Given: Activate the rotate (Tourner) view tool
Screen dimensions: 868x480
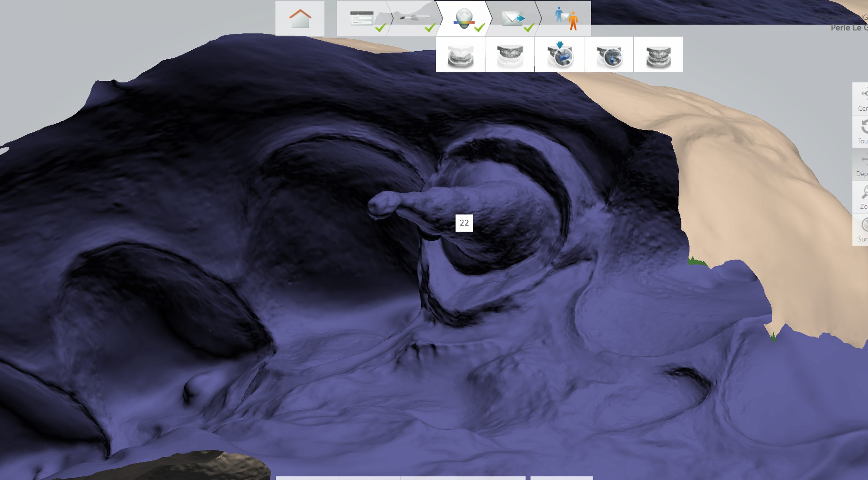Looking at the screenshot, I should click(x=861, y=131).
